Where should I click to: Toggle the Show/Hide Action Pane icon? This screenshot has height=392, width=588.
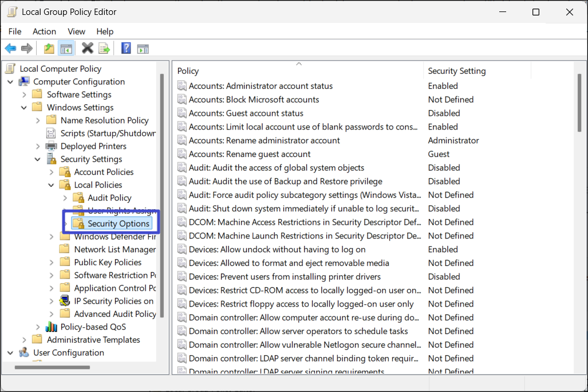pos(143,49)
